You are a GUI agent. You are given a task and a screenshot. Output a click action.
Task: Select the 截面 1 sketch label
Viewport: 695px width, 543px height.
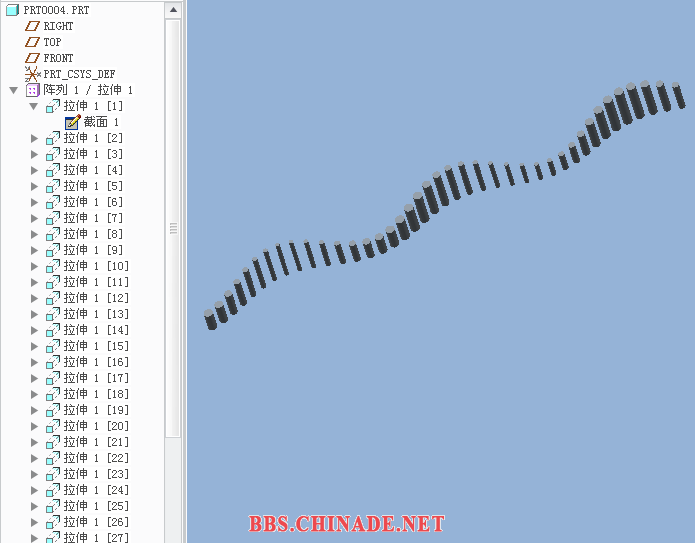click(x=101, y=122)
